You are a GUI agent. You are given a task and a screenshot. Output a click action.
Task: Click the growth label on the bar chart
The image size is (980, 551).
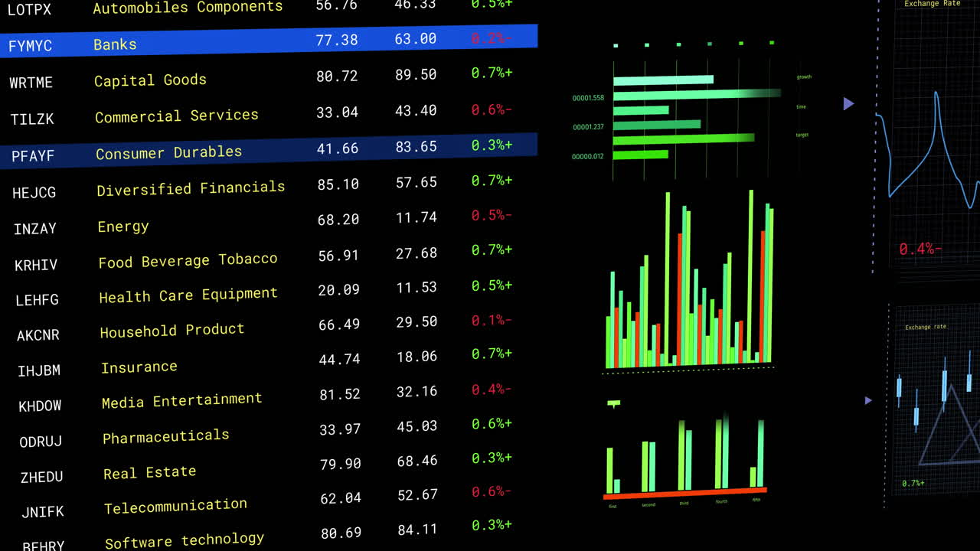coord(804,77)
